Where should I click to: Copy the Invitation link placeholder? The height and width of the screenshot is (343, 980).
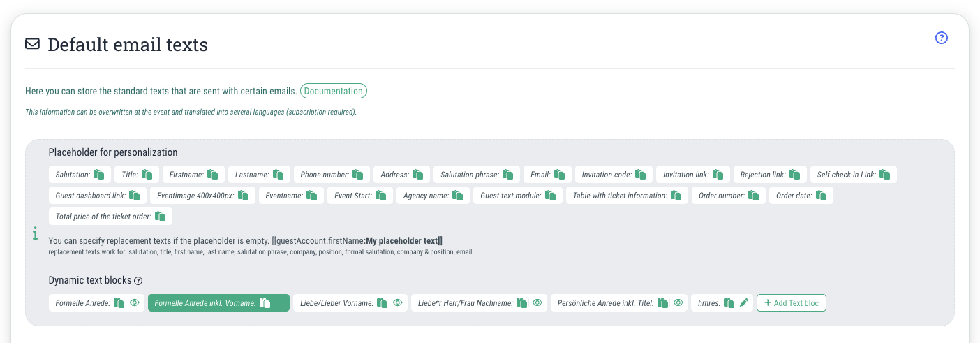[x=718, y=175]
